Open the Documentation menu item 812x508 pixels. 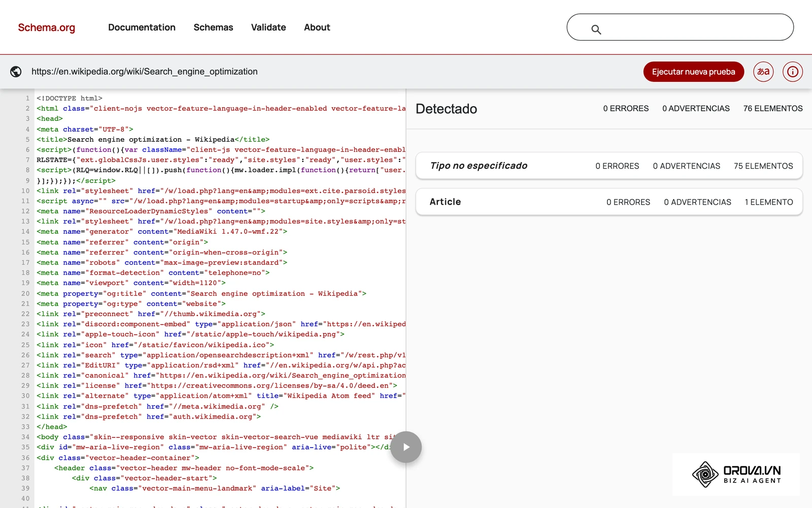tap(142, 27)
